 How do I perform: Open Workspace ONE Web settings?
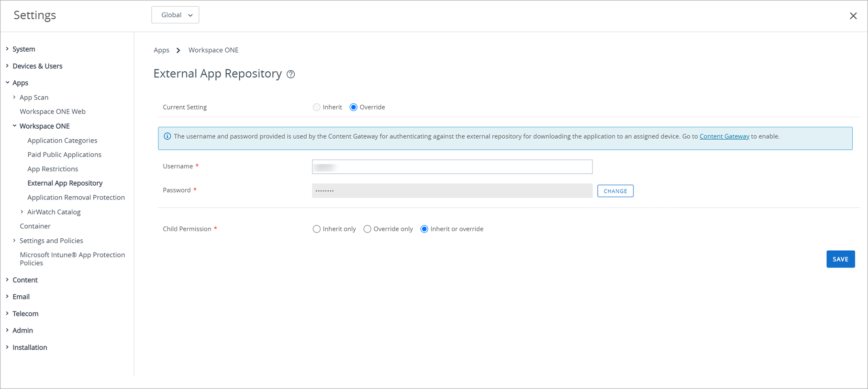53,111
